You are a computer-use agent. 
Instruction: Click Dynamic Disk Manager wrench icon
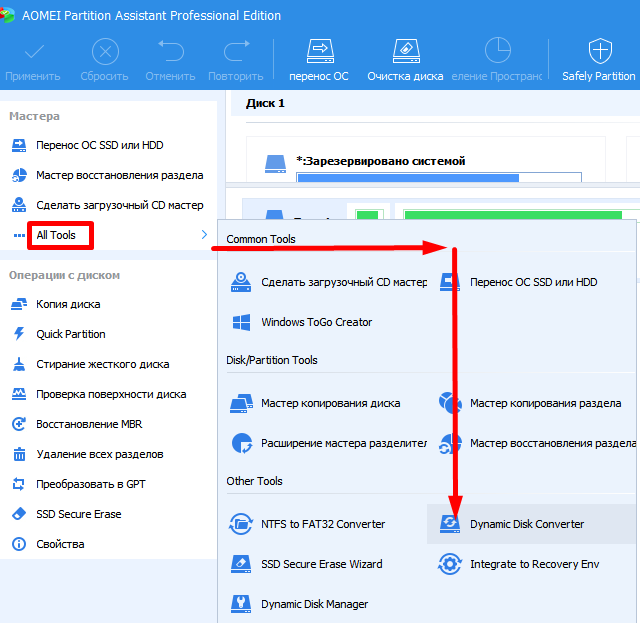(x=241, y=604)
